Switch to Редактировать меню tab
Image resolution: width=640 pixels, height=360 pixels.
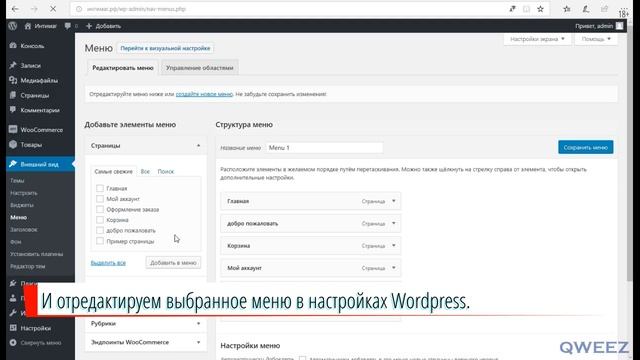[122, 68]
